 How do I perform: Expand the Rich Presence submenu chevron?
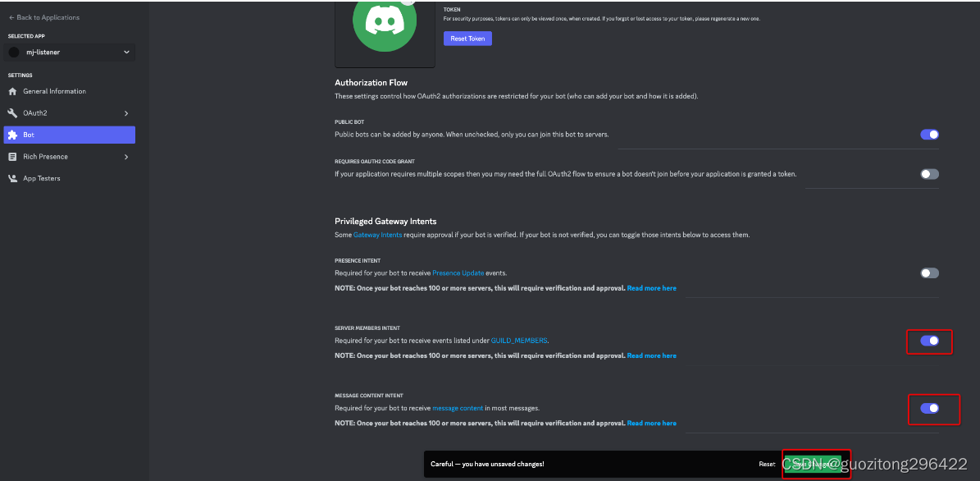126,157
